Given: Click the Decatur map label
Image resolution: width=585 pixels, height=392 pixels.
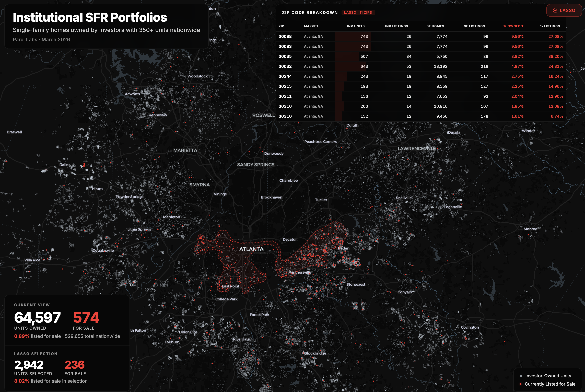Looking at the screenshot, I should click(290, 239).
